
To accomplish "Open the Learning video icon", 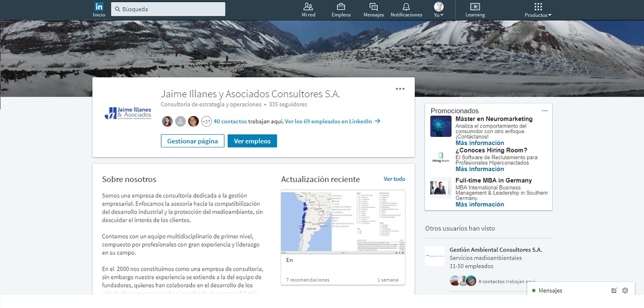I will (x=475, y=7).
